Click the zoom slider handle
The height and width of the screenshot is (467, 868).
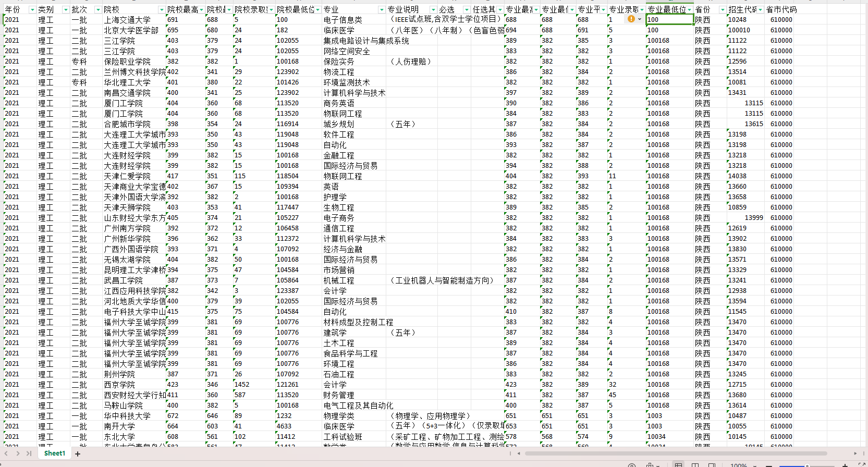[x=807, y=465]
